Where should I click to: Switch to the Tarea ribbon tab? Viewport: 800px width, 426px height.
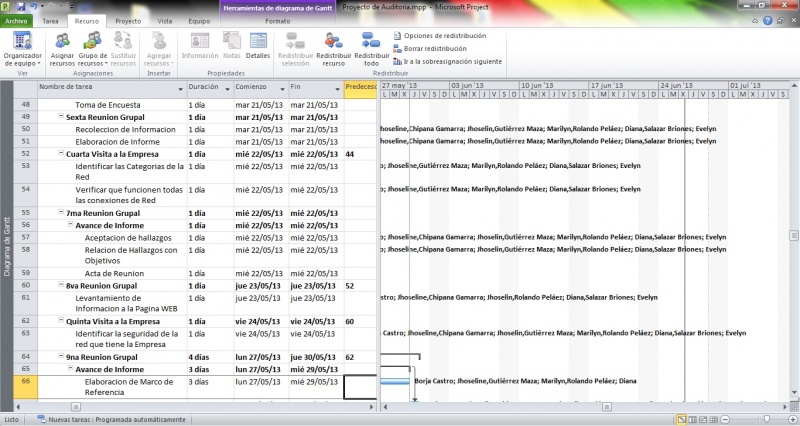(50, 20)
